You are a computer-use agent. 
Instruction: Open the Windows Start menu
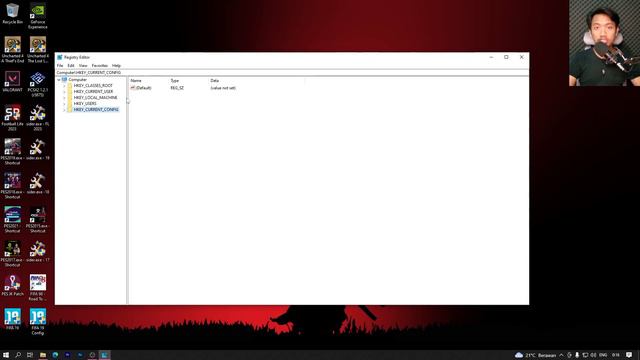(6, 355)
